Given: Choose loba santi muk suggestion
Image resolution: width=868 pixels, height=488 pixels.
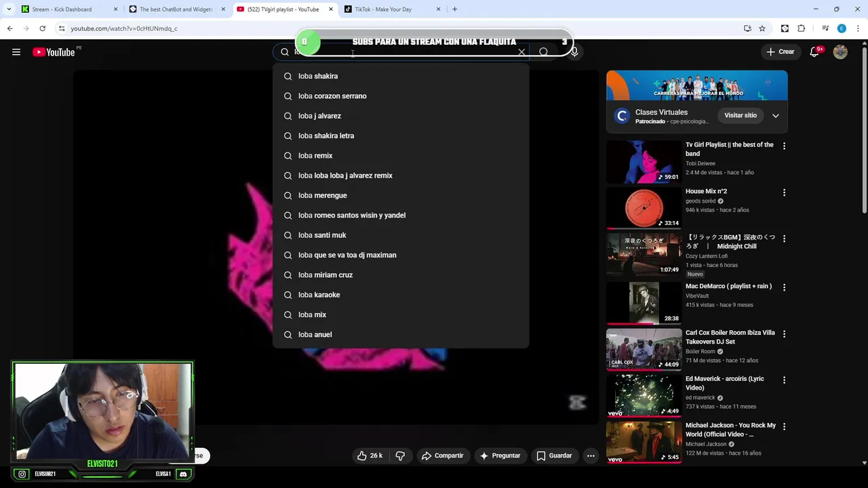Looking at the screenshot, I should (x=401, y=235).
